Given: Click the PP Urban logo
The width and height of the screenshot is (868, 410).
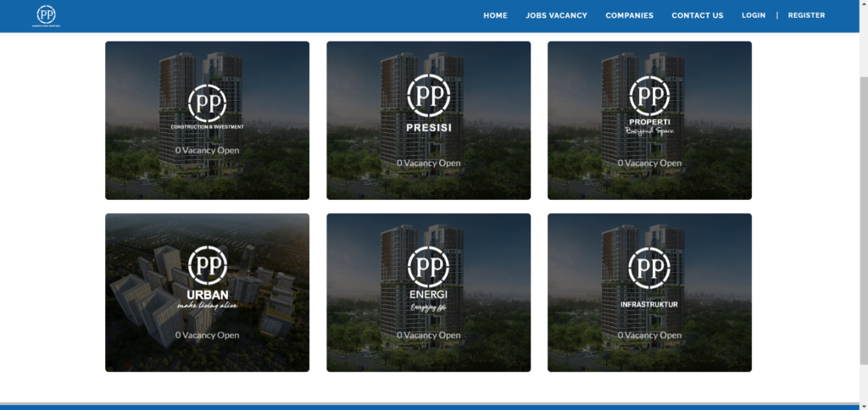Looking at the screenshot, I should (207, 277).
